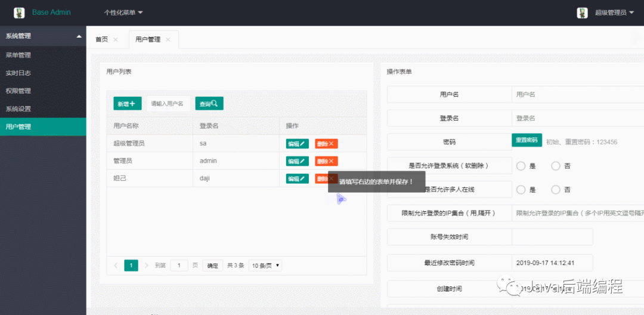Click the 用户名称 column header
This screenshot has height=315, width=644.
pos(150,126)
